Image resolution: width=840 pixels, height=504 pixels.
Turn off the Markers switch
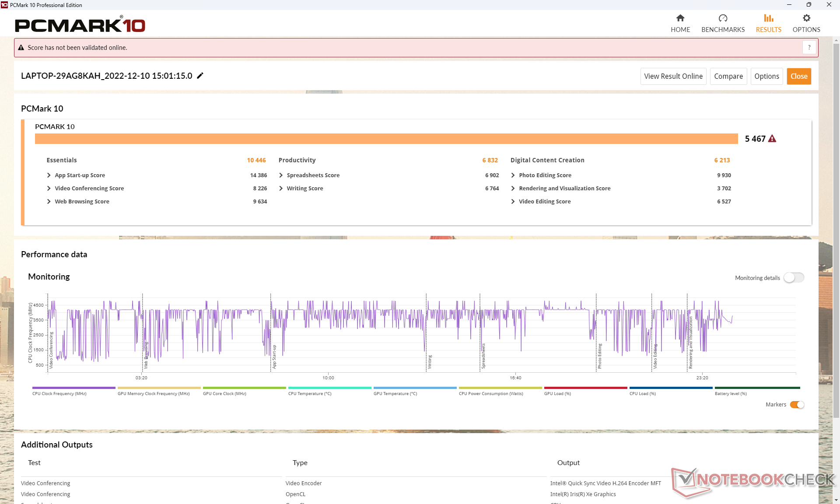(797, 405)
